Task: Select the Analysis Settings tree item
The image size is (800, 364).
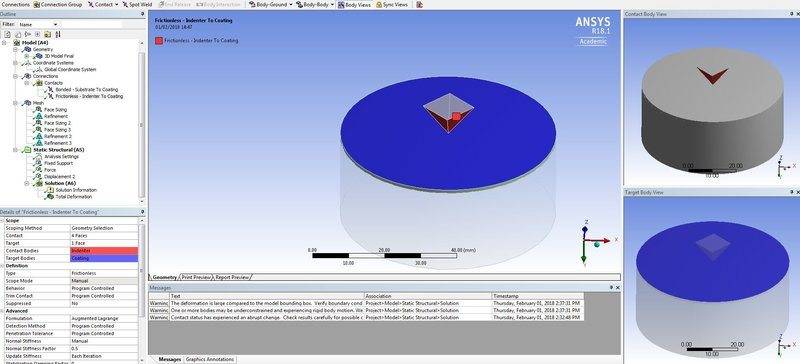Action: click(x=61, y=157)
